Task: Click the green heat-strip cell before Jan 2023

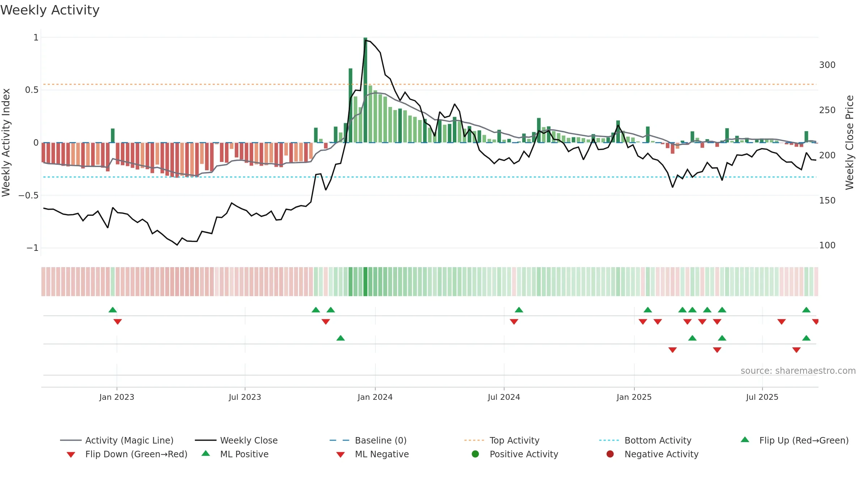Action: point(113,282)
